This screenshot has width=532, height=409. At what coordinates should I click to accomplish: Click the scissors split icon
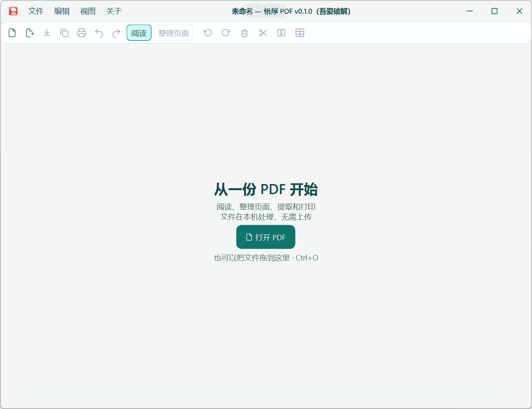pyautogui.click(x=263, y=33)
